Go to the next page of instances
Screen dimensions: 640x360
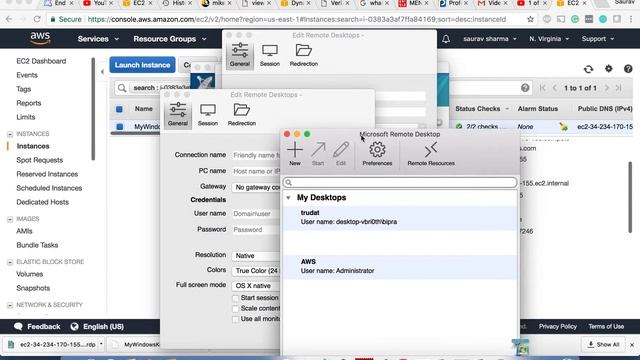pyautogui.click(x=607, y=88)
